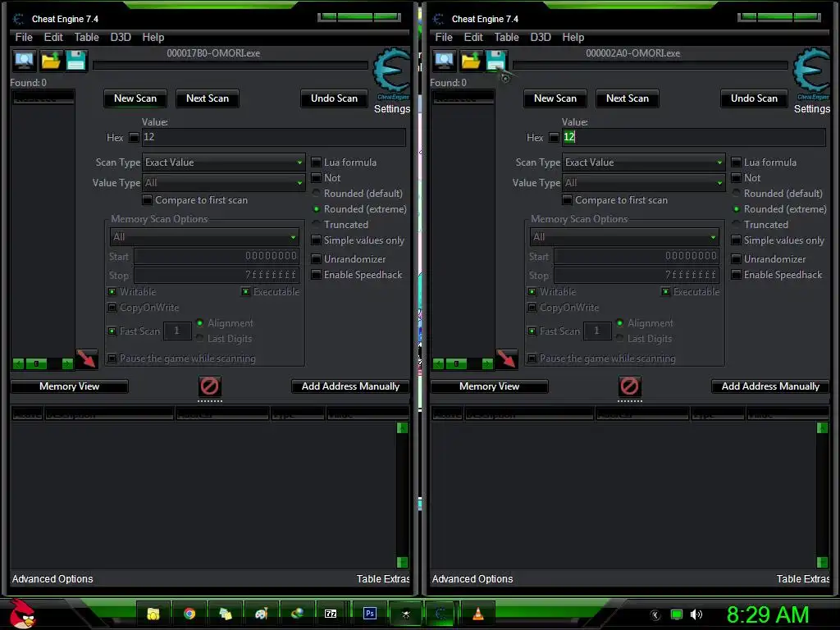This screenshot has height=630, width=840.
Task: Click scan progress bar in 000017B0-OMORI window
Action: (231, 66)
